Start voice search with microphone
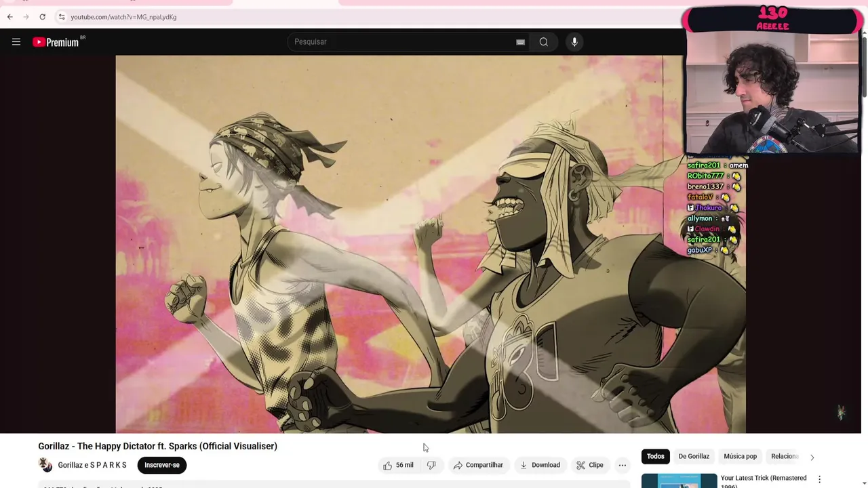868x488 pixels. [574, 42]
